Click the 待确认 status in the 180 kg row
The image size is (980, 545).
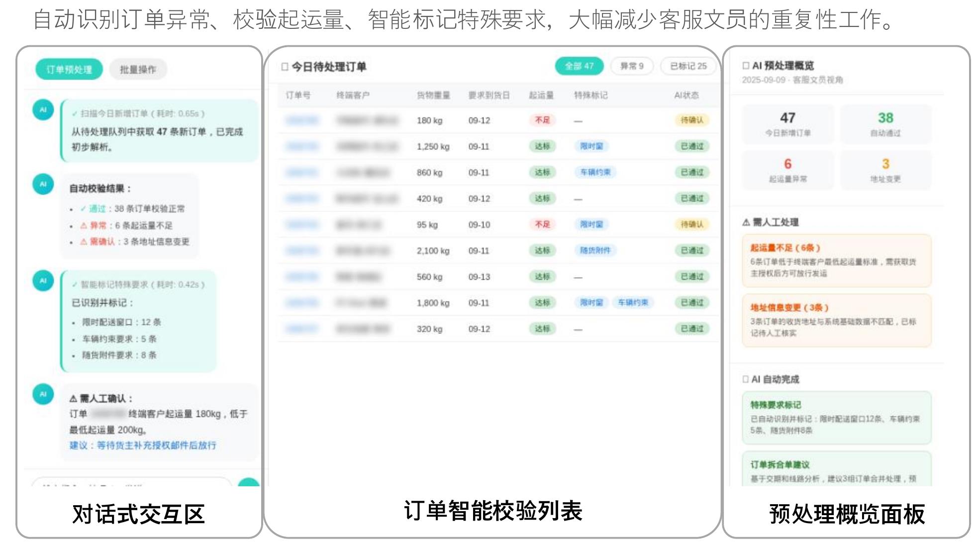pyautogui.click(x=692, y=120)
